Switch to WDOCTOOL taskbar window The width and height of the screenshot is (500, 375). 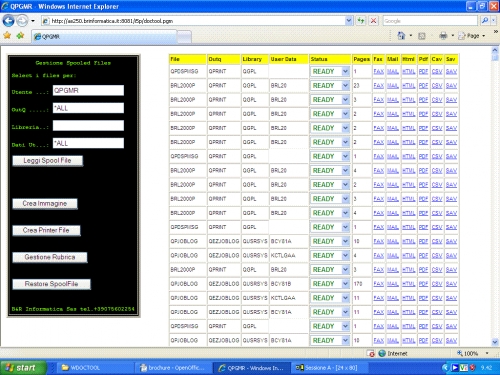click(x=95, y=368)
